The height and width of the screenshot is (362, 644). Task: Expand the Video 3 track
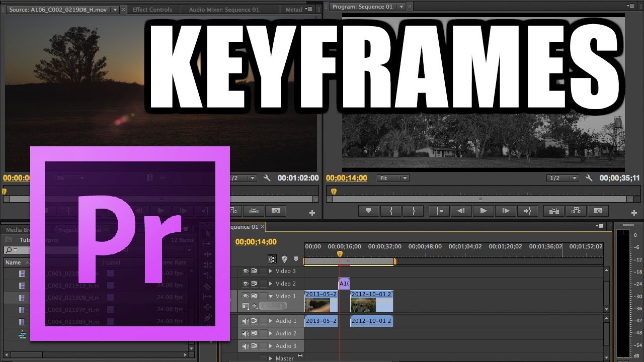pyautogui.click(x=271, y=271)
